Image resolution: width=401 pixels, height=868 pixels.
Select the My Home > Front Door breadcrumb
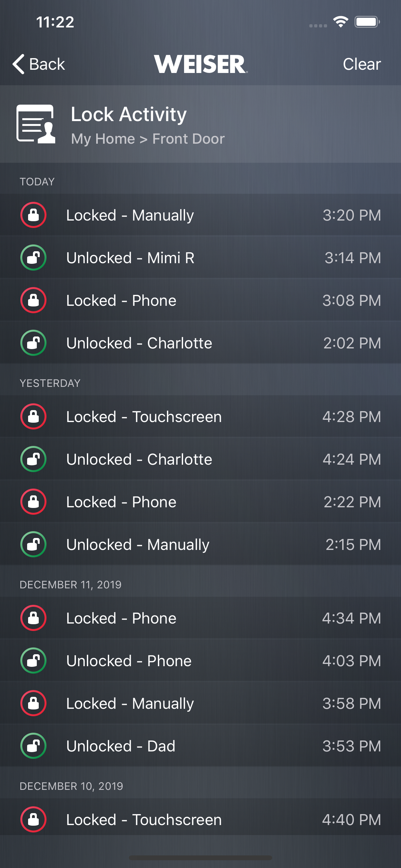tap(148, 139)
